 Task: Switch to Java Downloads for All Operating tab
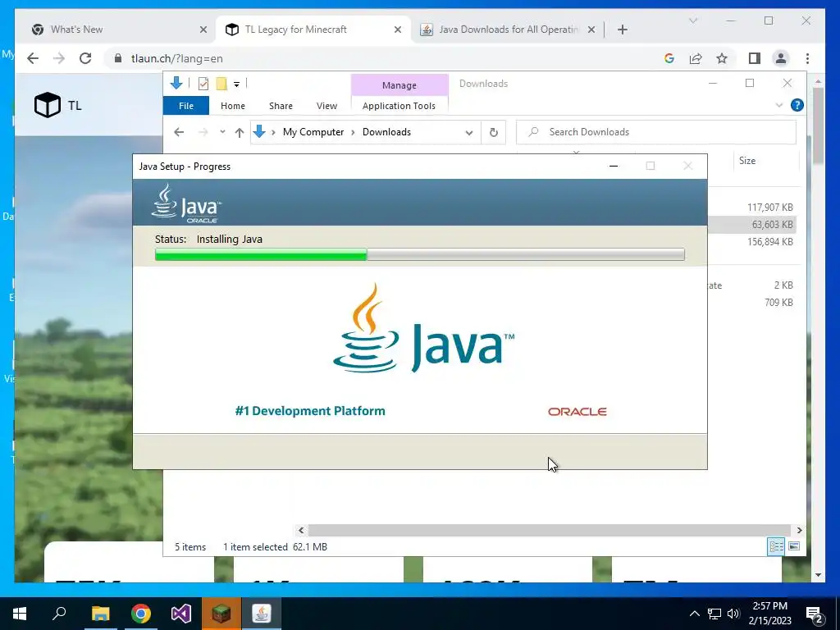tap(507, 30)
